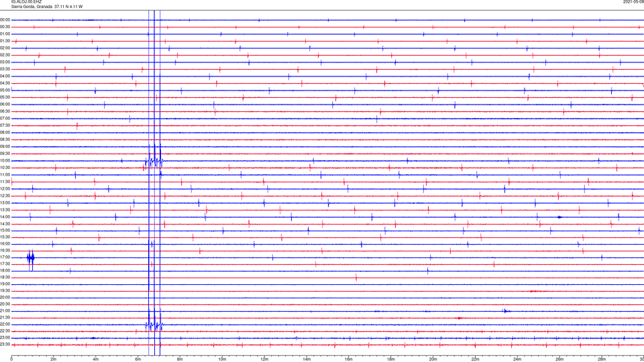Click the 17:00 row label
Viewport: 644px width, 362px height.
pos(5,257)
